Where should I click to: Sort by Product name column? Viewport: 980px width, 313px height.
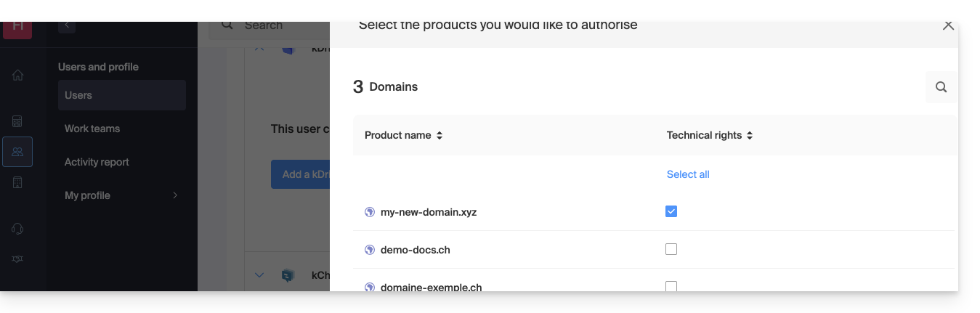403,135
